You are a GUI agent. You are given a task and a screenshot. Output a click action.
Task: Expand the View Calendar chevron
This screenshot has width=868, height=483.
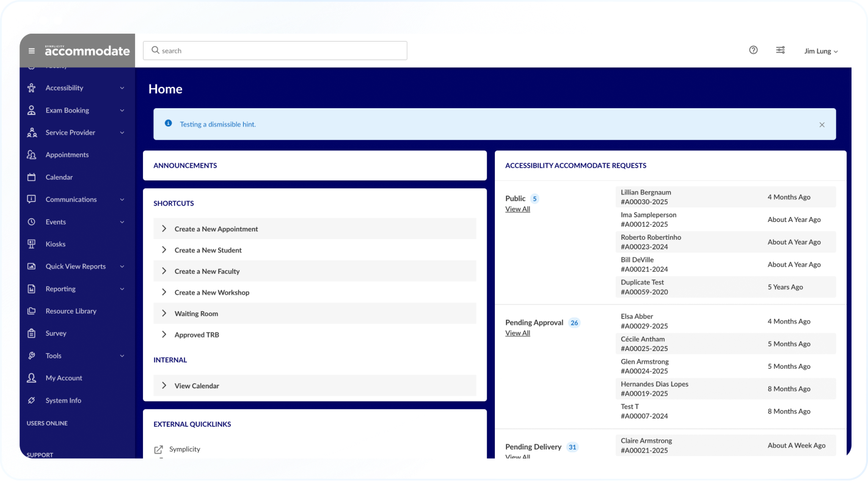[164, 386]
